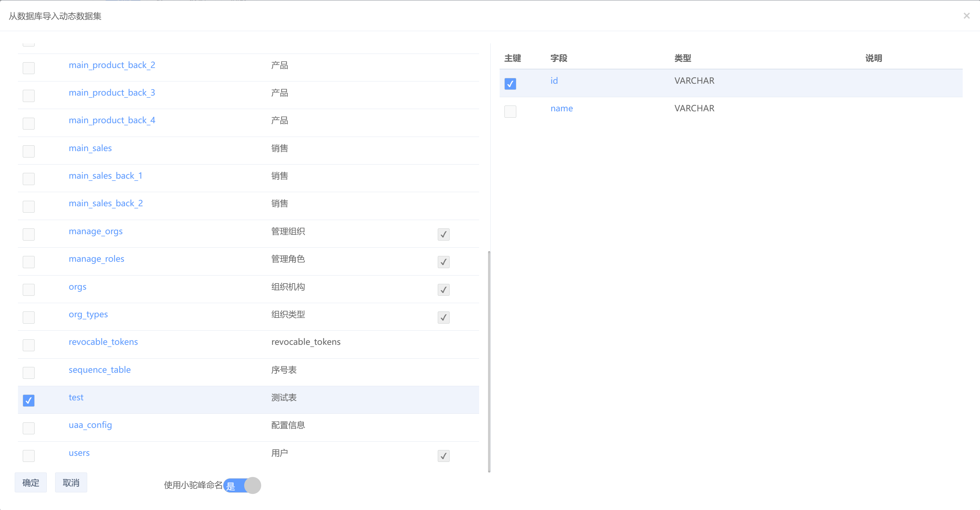Click the 测试表 description text
The image size is (980, 510).
coord(284,398)
